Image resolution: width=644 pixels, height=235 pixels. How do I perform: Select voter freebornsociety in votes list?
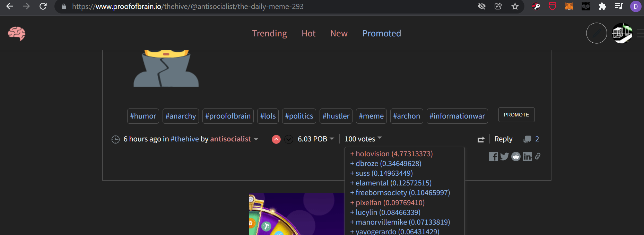(400, 193)
